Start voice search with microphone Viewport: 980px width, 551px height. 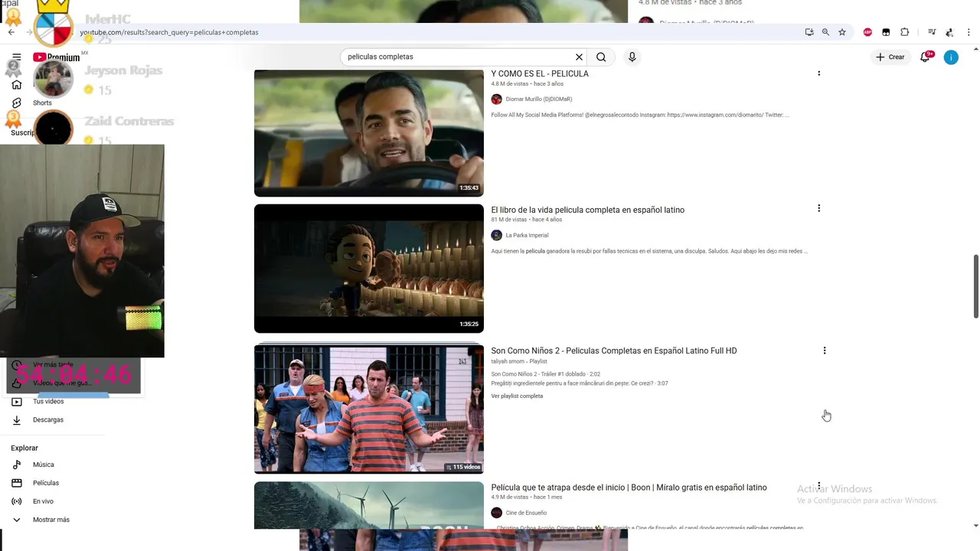632,57
